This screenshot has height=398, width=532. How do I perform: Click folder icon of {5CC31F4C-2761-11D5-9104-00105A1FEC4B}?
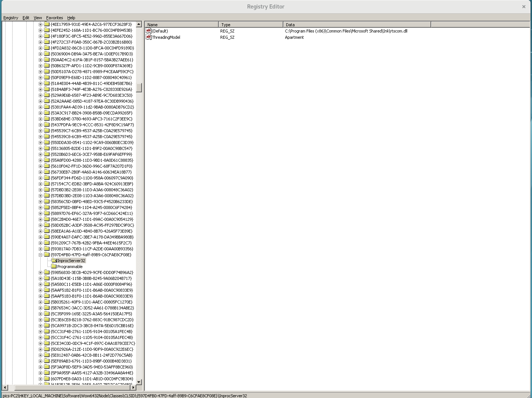[47, 337]
